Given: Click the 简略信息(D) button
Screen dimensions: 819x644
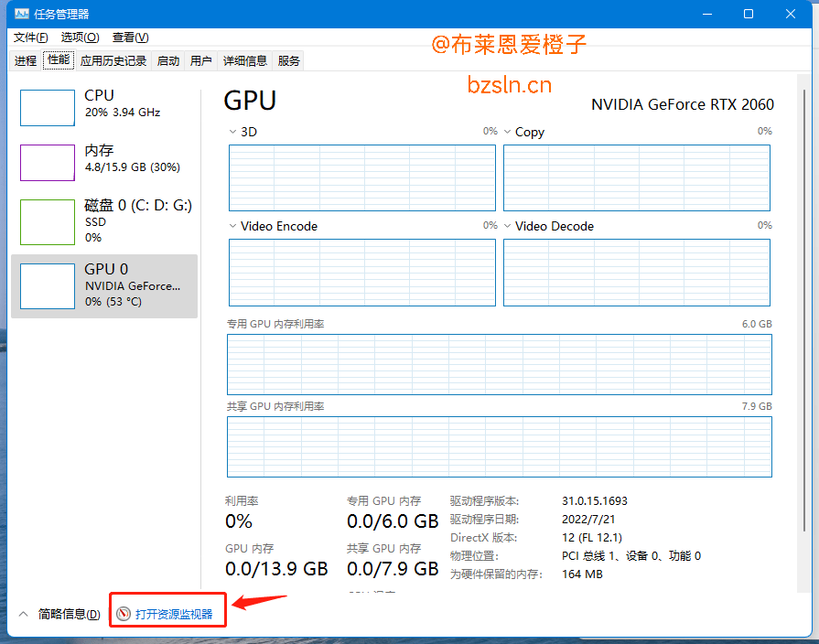Looking at the screenshot, I should tap(69, 614).
